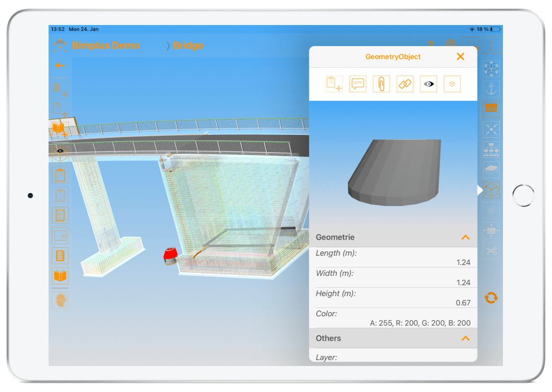This screenshot has width=552, height=392.
Task: Tap the add clipboard issue icon in panel
Action: (334, 84)
